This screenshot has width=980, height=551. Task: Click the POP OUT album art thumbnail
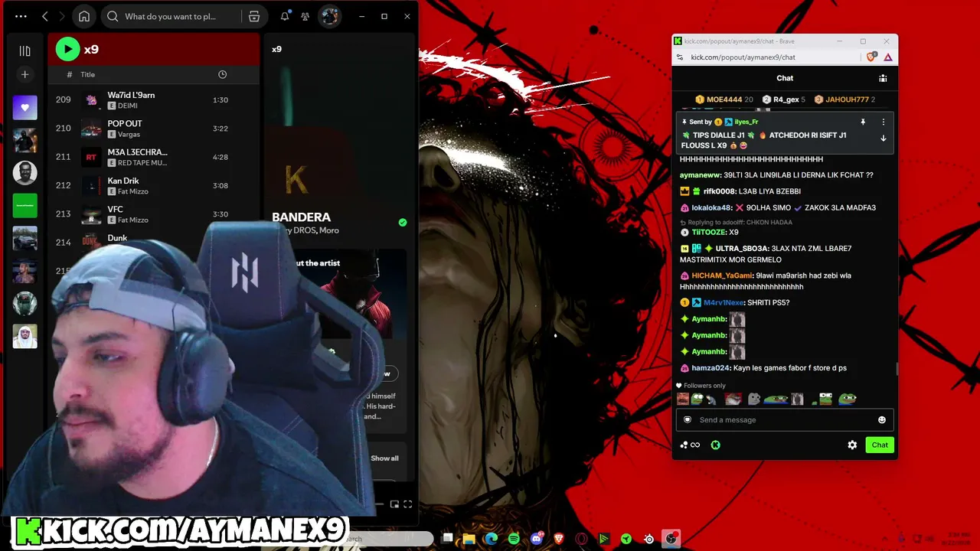click(91, 129)
